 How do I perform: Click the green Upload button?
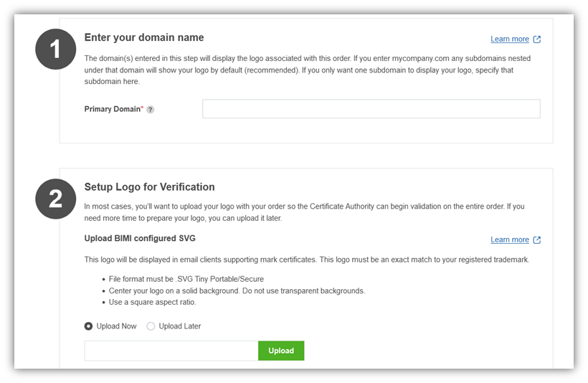coord(281,351)
